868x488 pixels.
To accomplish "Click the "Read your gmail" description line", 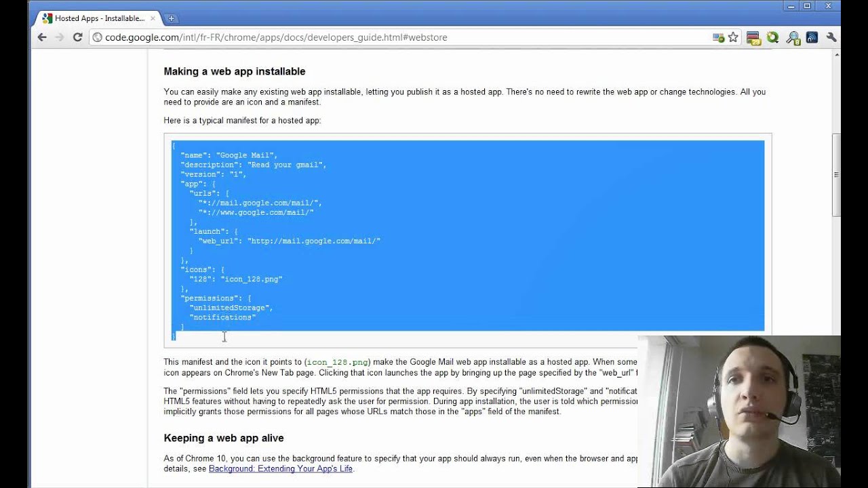I will (254, 165).
